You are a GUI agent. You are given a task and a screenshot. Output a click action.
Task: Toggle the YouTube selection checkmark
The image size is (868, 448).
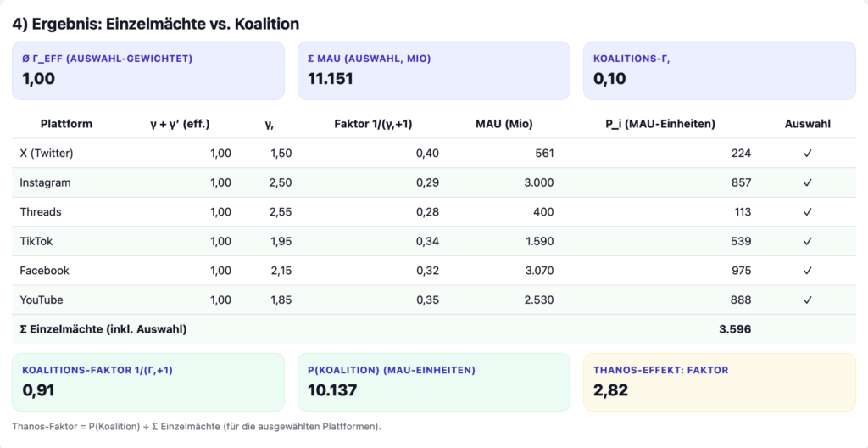(x=807, y=300)
